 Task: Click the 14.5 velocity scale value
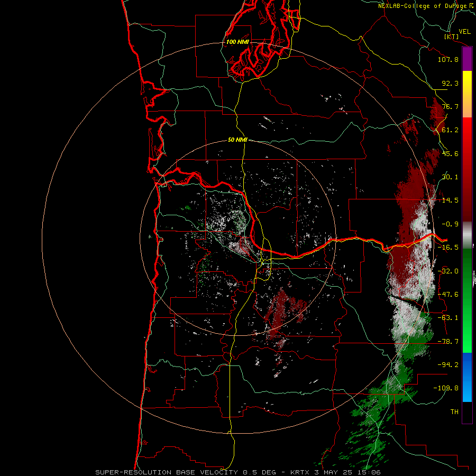coord(450,200)
